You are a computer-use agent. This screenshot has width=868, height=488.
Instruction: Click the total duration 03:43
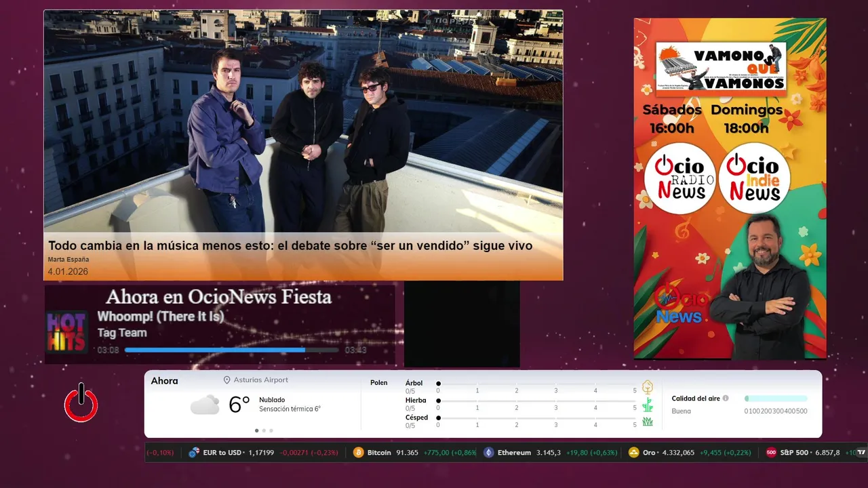point(355,350)
